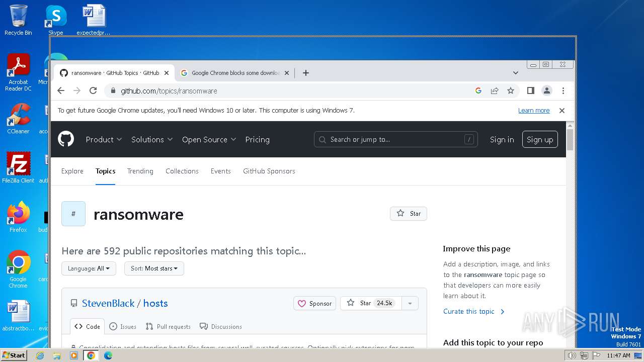Open File Explorer from the taskbar

(x=57, y=355)
